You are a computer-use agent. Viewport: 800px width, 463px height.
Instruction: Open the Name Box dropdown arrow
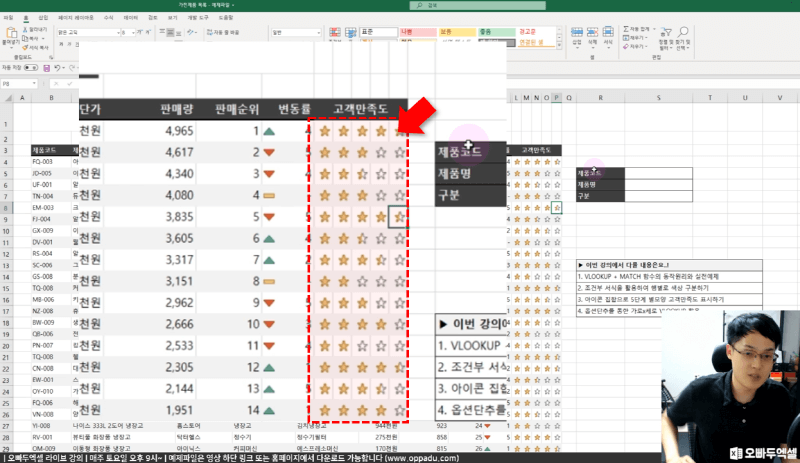point(34,83)
